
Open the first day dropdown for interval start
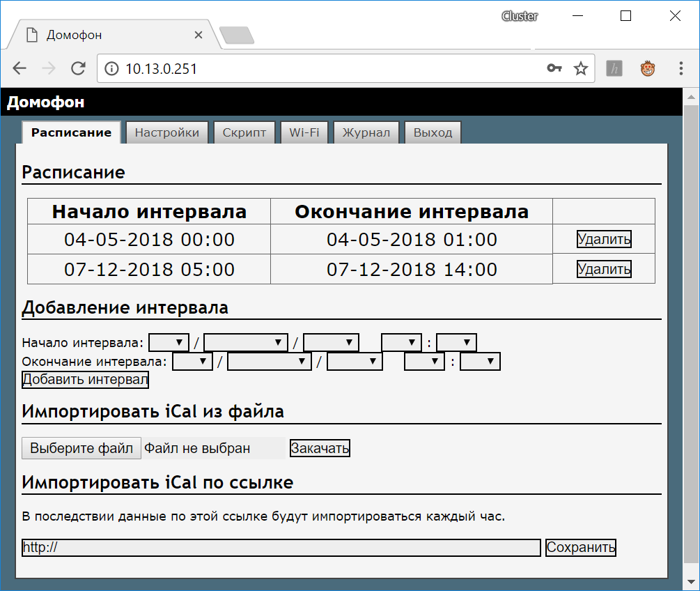(169, 341)
